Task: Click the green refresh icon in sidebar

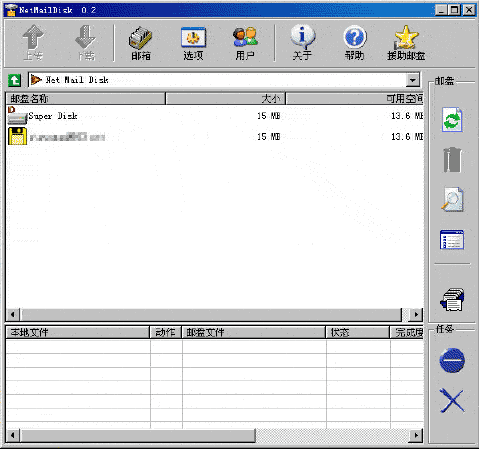Action: point(452,119)
